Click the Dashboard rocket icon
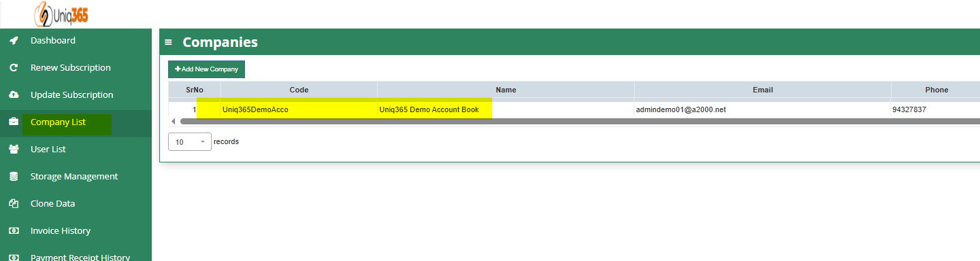 (x=14, y=41)
